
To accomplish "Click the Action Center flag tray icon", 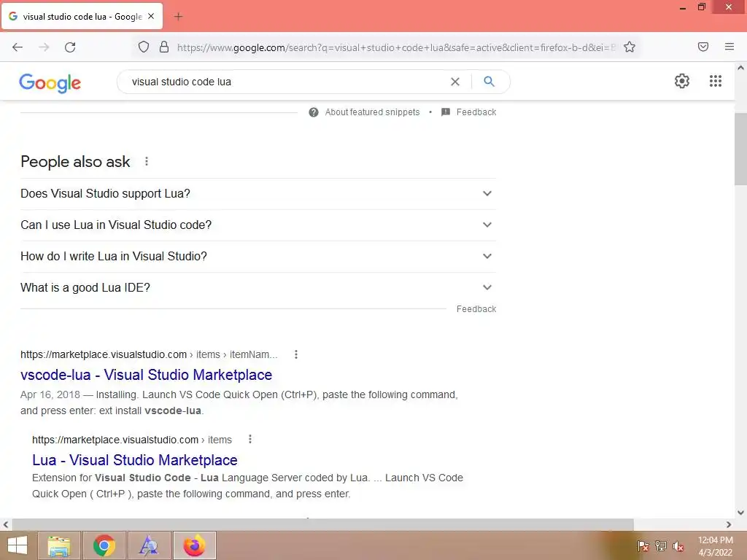I will coord(643,545).
